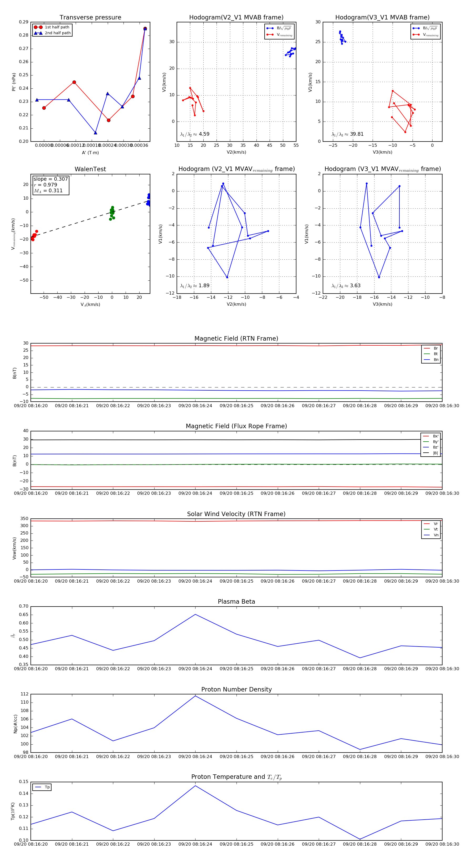Select the 'Bt' legend entry
473x868 pixels.
point(431,354)
